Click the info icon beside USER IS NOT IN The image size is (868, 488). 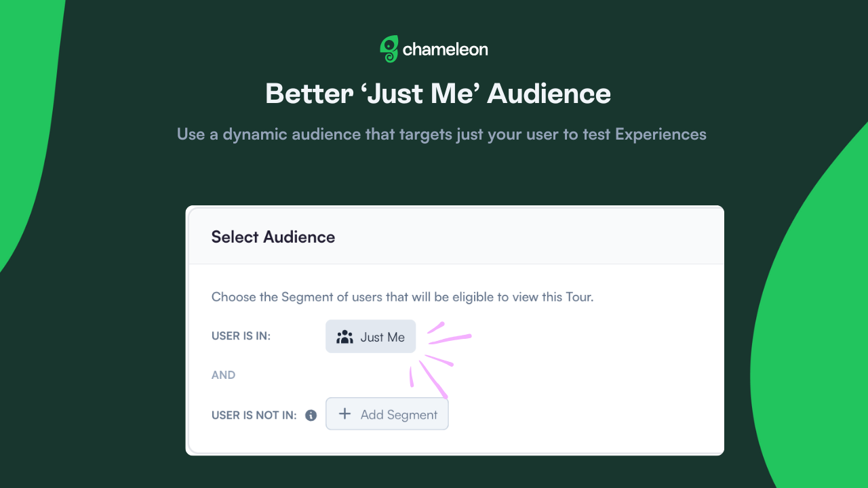tap(311, 415)
